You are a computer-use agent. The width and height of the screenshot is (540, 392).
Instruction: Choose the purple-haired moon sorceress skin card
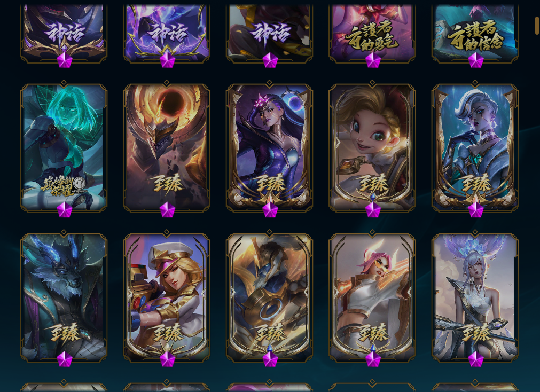click(x=269, y=147)
